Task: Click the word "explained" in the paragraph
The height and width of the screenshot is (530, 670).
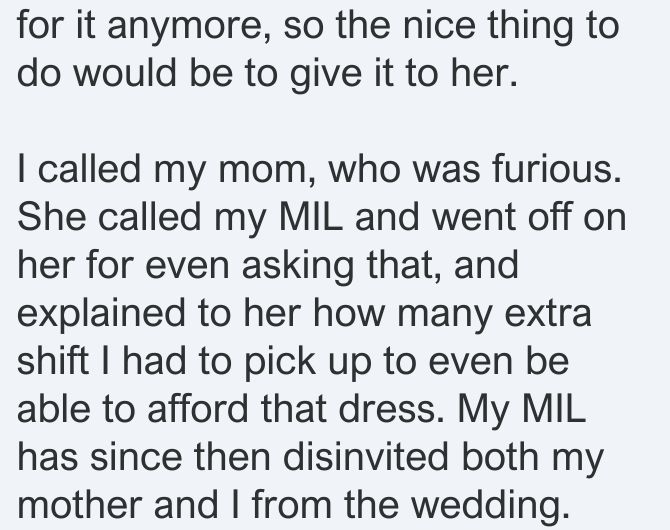Action: tap(101, 315)
